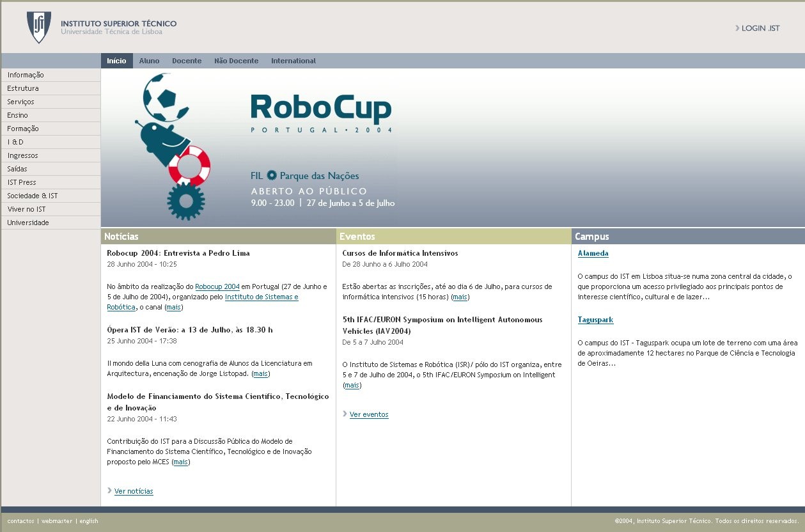Switch to the Aluno tab

[x=149, y=61]
